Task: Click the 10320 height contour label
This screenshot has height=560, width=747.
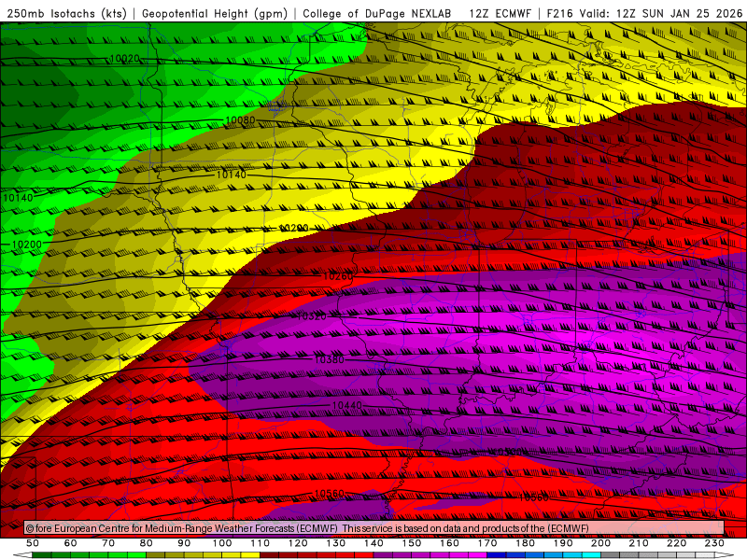Action: pos(312,316)
